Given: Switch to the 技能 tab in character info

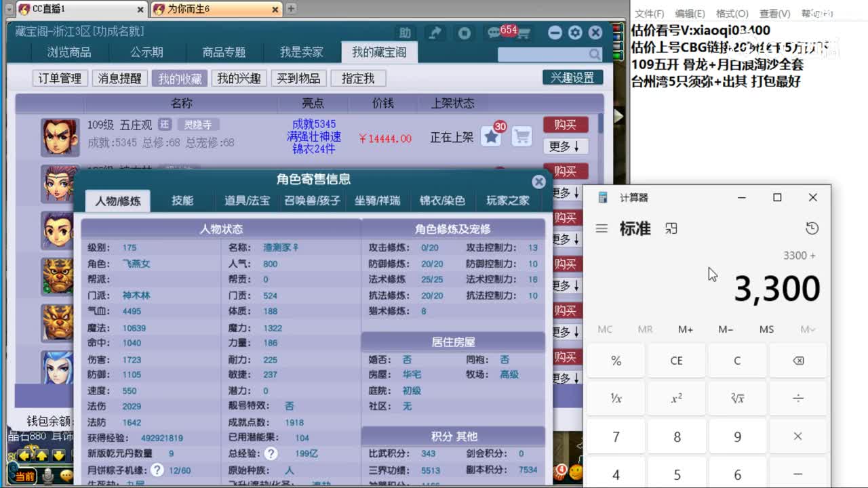Looking at the screenshot, I should [x=182, y=201].
